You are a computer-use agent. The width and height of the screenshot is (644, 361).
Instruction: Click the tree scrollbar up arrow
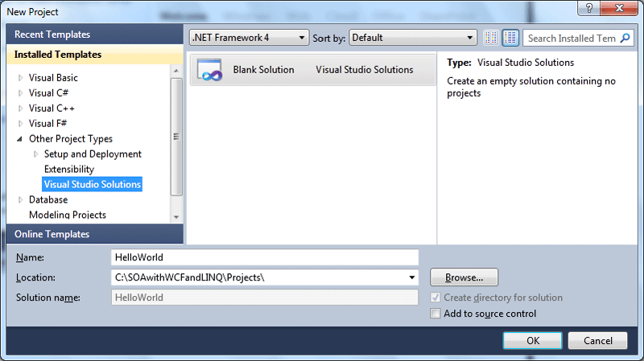[x=176, y=71]
